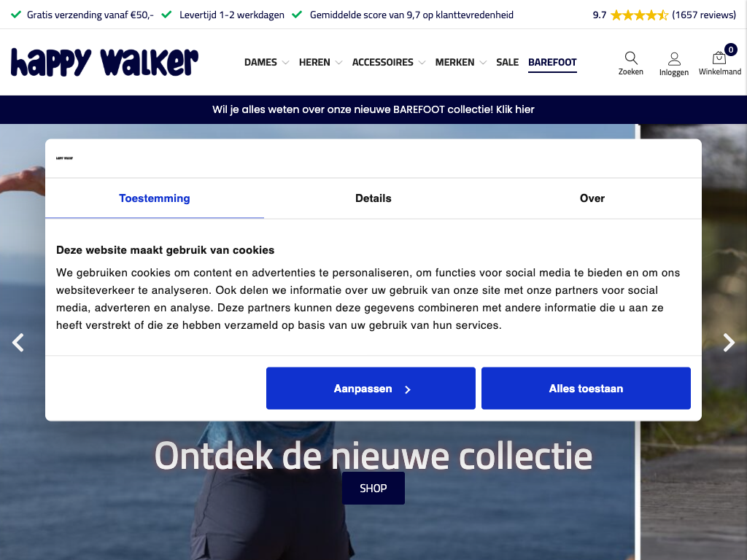The image size is (747, 560).
Task: Advance carousel with right arrow
Action: tap(729, 343)
